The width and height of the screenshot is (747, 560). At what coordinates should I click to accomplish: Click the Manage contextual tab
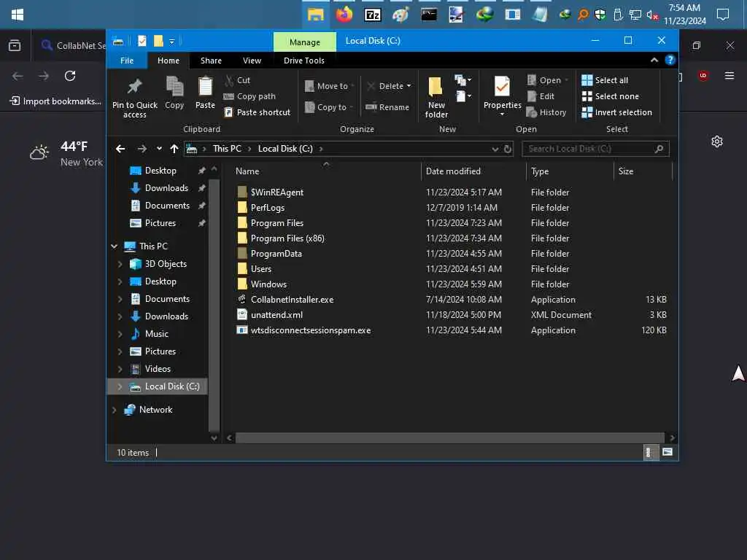tap(304, 42)
